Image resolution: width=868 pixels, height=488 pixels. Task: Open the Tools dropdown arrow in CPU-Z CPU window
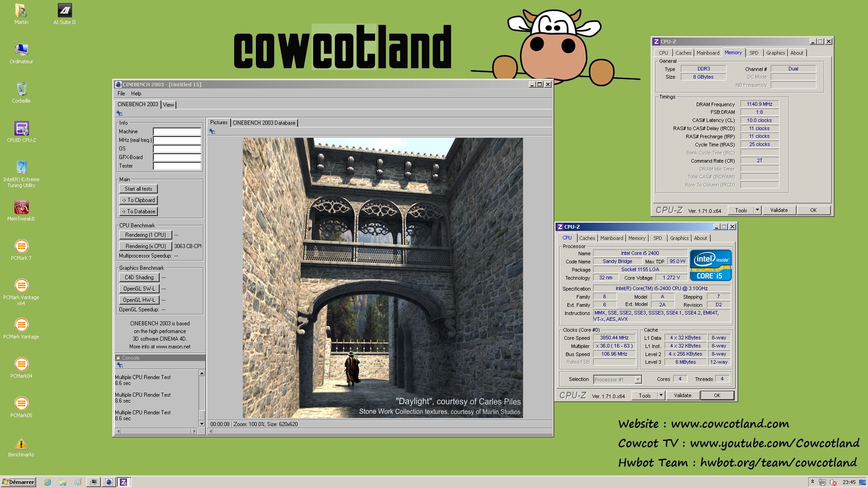661,395
